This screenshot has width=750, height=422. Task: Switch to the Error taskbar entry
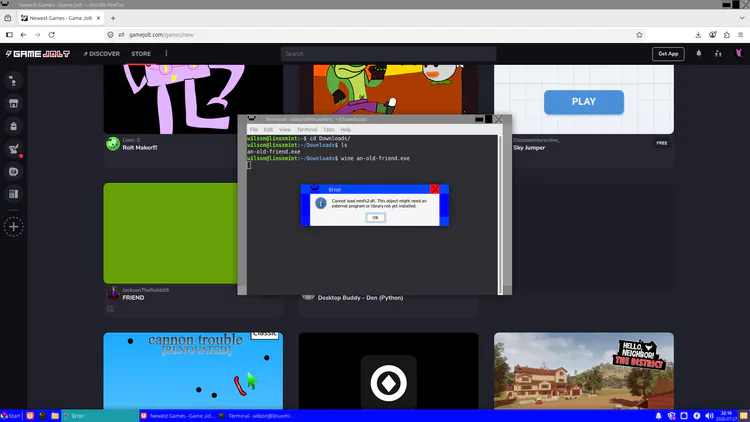pyautogui.click(x=99, y=416)
